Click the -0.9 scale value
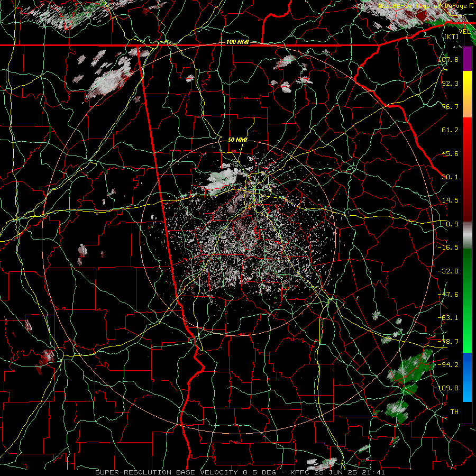476x476 pixels. (x=450, y=224)
